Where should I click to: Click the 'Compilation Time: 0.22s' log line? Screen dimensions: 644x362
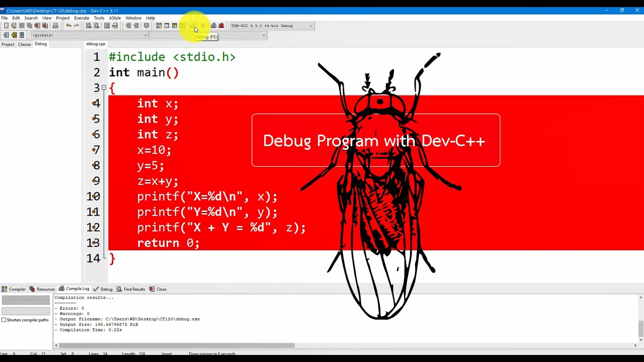88,330
